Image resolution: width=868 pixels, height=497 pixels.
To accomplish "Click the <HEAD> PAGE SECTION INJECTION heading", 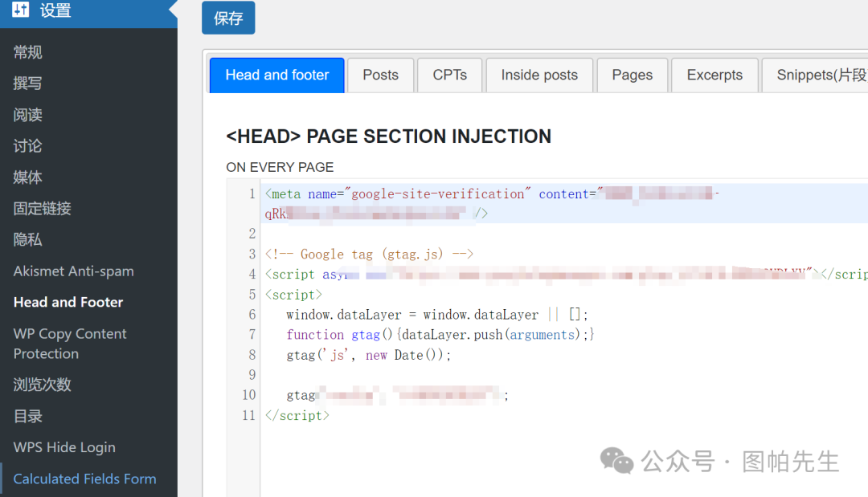I will point(389,136).
